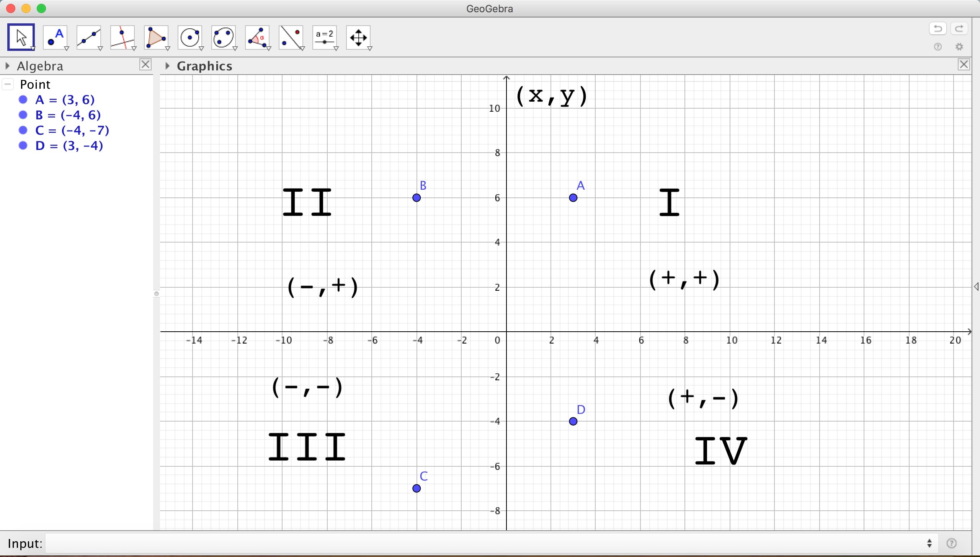Toggle visibility dot for point D
This screenshot has width=980, height=557.
[x=23, y=146]
